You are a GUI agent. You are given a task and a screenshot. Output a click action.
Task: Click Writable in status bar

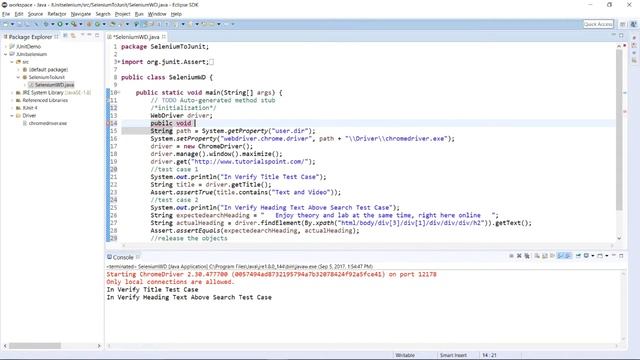405,355
